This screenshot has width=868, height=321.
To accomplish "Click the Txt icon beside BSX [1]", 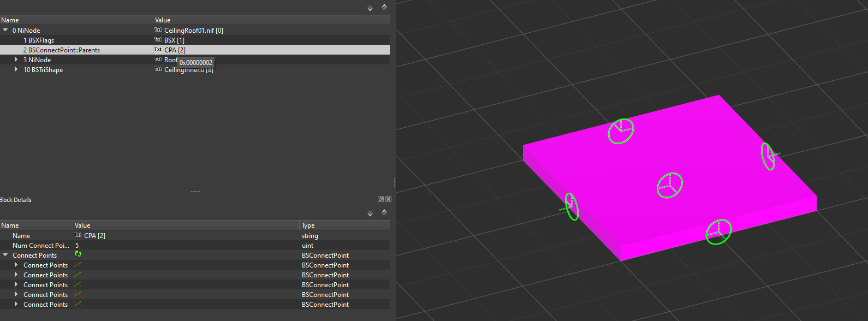I will pyautogui.click(x=158, y=40).
